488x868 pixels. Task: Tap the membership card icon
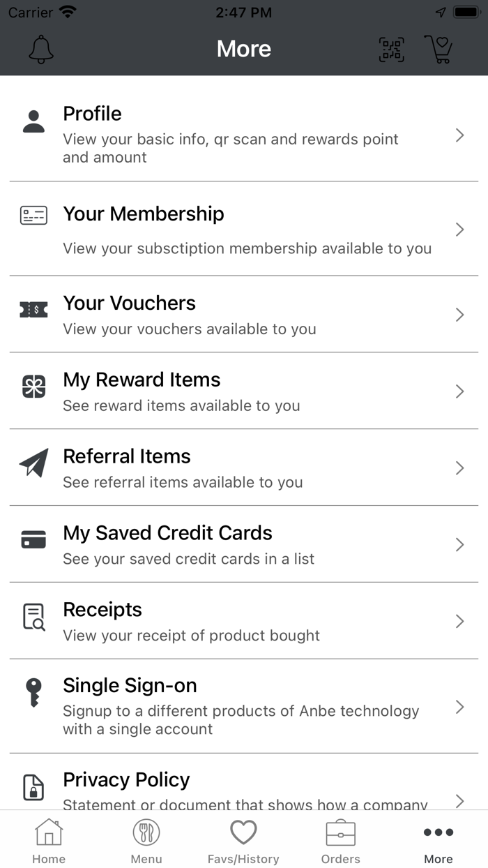pyautogui.click(x=33, y=216)
